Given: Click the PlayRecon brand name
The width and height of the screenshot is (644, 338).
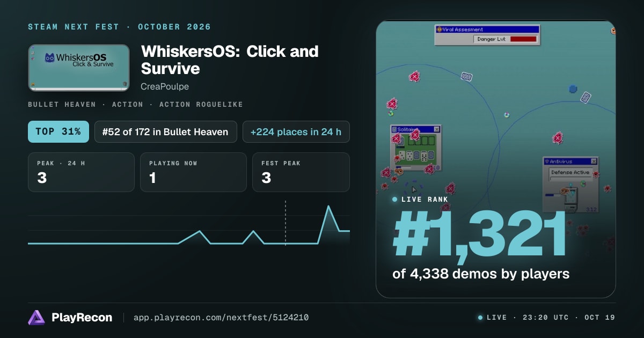Looking at the screenshot, I should pyautogui.click(x=82, y=318).
